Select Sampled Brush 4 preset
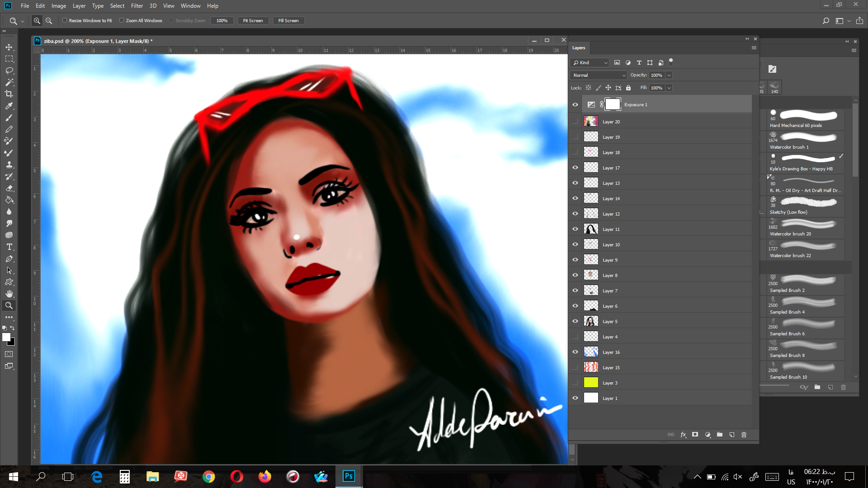The image size is (868, 488). point(806,306)
